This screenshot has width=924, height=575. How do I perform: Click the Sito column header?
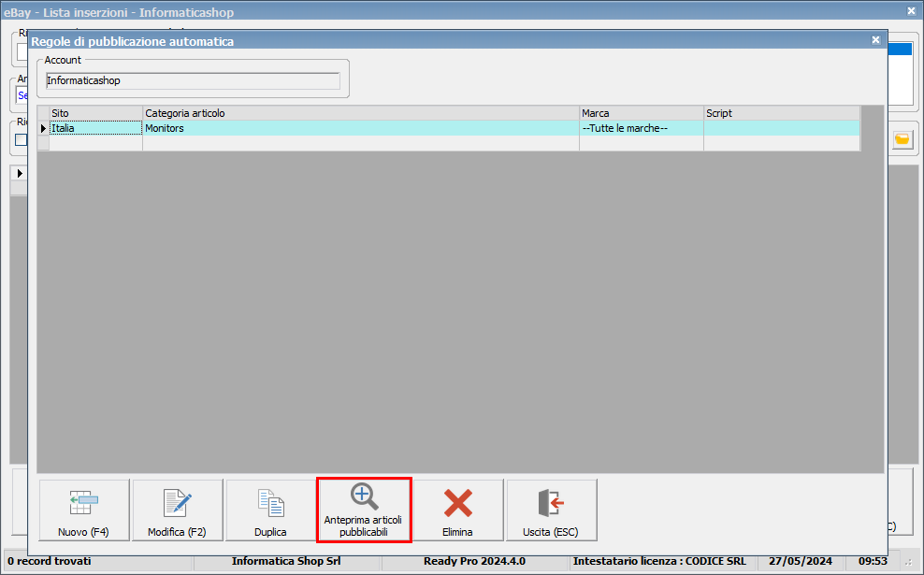(95, 113)
